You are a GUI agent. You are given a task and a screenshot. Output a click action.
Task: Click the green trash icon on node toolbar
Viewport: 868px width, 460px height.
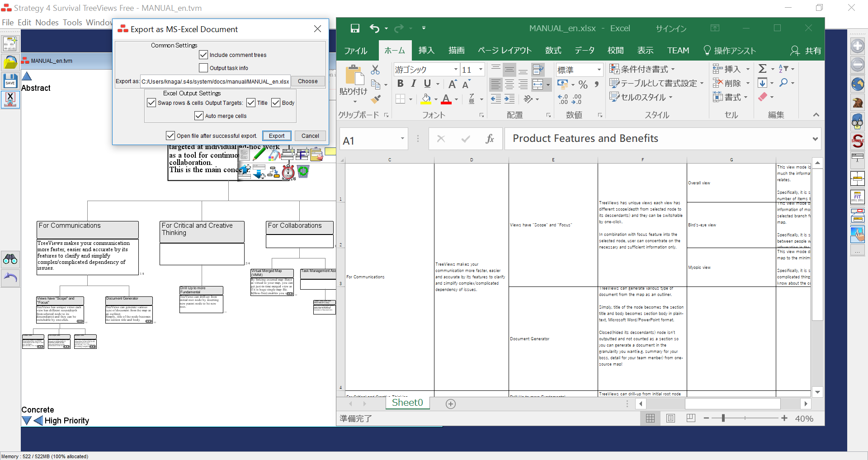point(303,171)
